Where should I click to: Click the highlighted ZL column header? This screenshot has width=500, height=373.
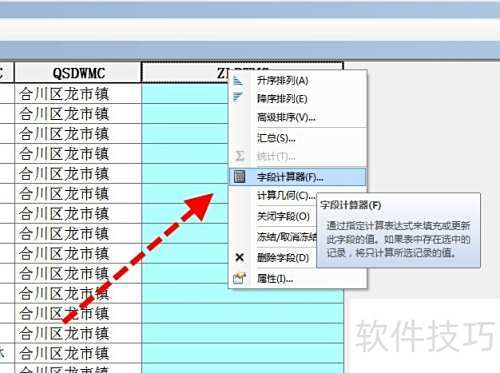[x=185, y=72]
